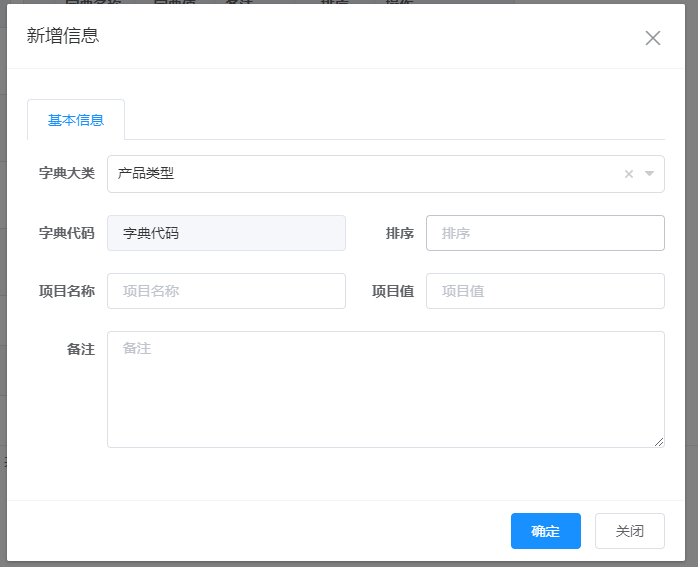Expand the 字典大类 dropdown arrow
Screen dimensions: 698x567
tap(649, 174)
